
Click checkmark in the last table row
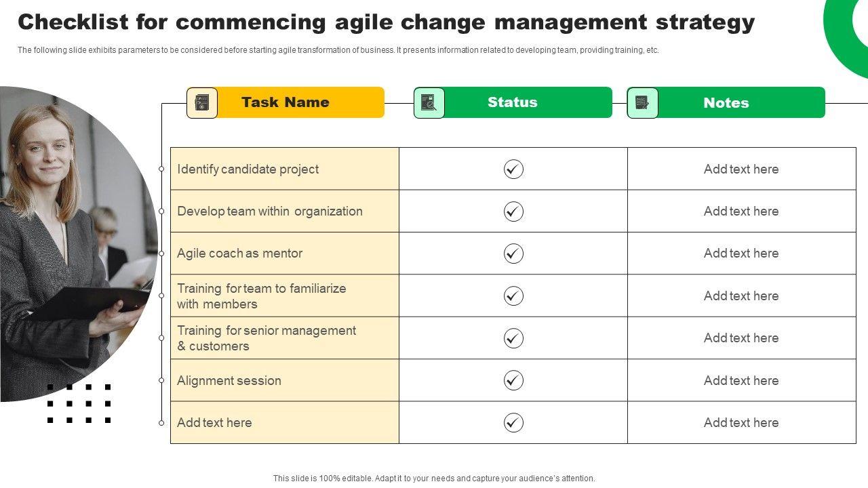[x=513, y=423]
